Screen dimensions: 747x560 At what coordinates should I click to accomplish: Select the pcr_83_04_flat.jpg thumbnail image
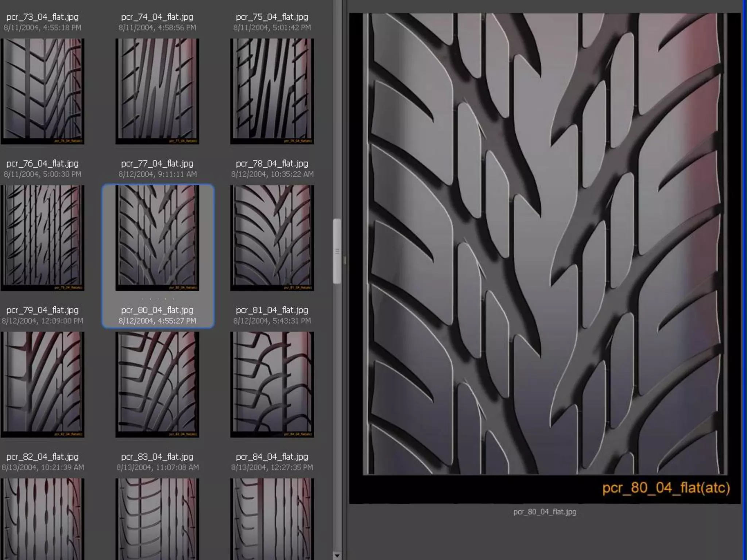pos(157,384)
